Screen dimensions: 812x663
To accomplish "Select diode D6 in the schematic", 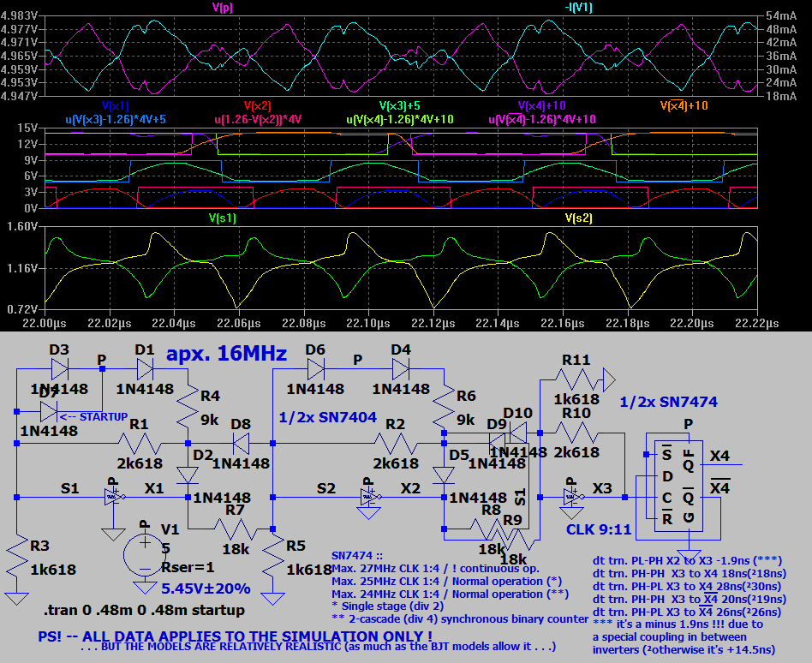I will click(315, 368).
